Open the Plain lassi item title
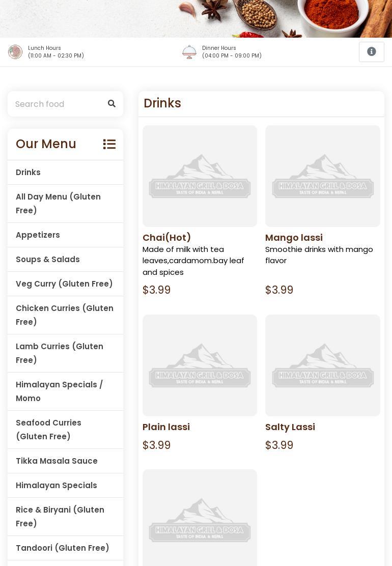Viewport: 392px width, 566px height. click(166, 427)
